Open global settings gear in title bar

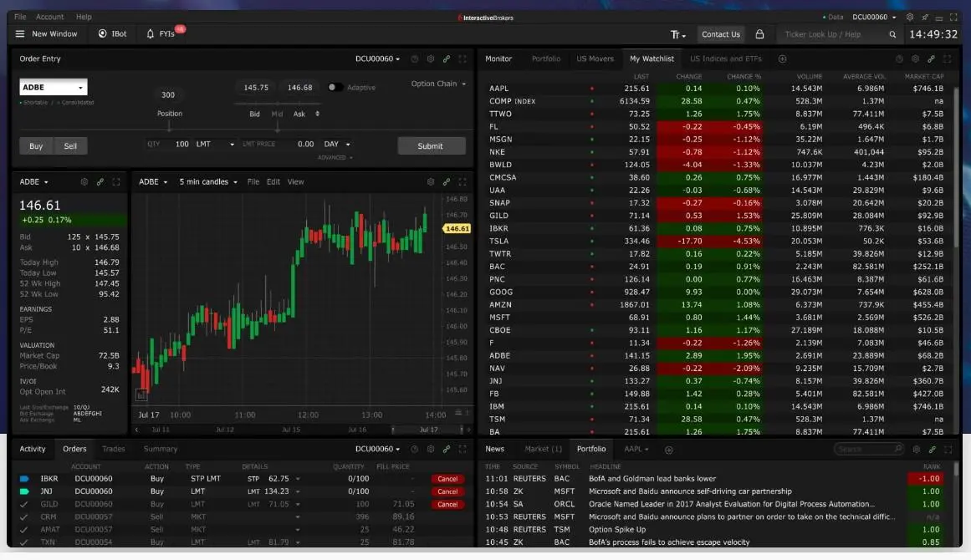pyautogui.click(x=910, y=18)
